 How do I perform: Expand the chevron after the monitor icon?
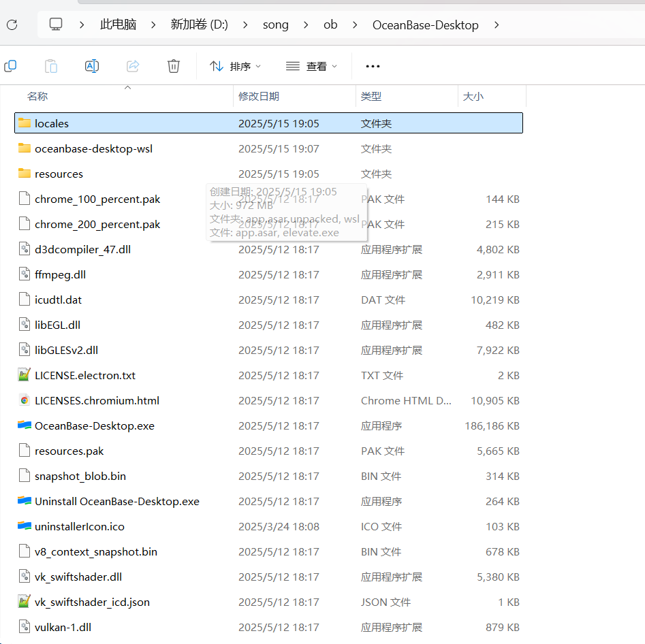pyautogui.click(x=82, y=25)
